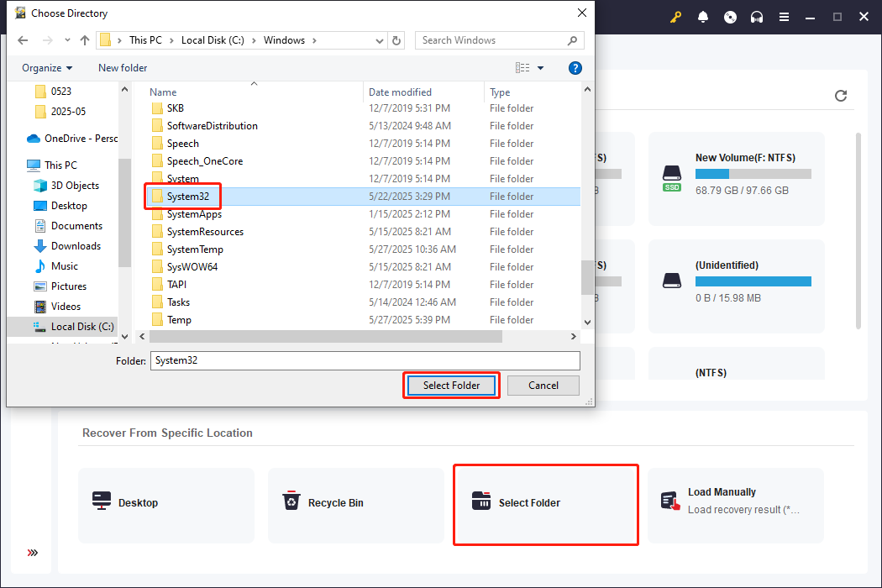Open the hamburger menu icon

point(784,16)
